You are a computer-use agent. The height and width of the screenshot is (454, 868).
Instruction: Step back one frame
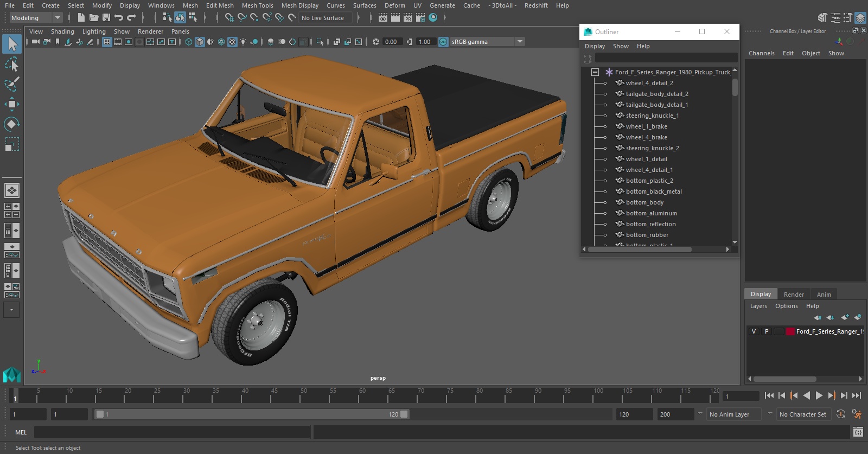(x=782, y=395)
